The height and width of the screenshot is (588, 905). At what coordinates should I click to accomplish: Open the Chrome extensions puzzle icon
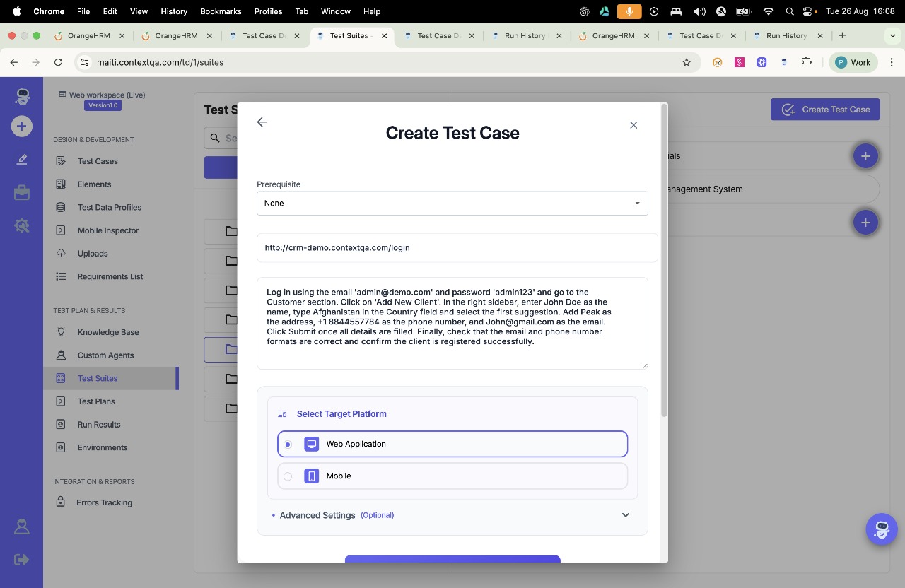(x=806, y=62)
